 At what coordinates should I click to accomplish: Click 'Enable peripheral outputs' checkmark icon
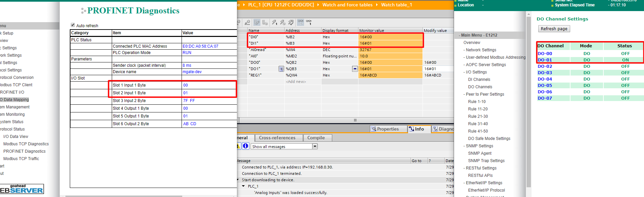click(x=291, y=22)
